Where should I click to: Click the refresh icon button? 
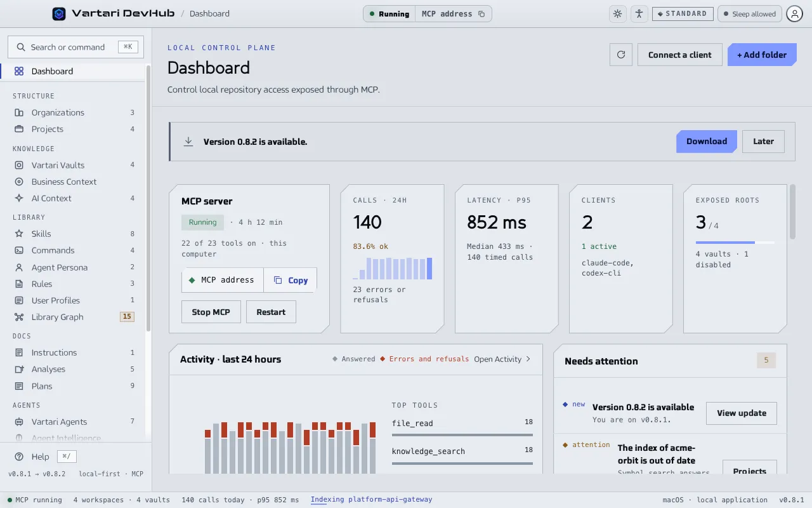click(x=621, y=55)
